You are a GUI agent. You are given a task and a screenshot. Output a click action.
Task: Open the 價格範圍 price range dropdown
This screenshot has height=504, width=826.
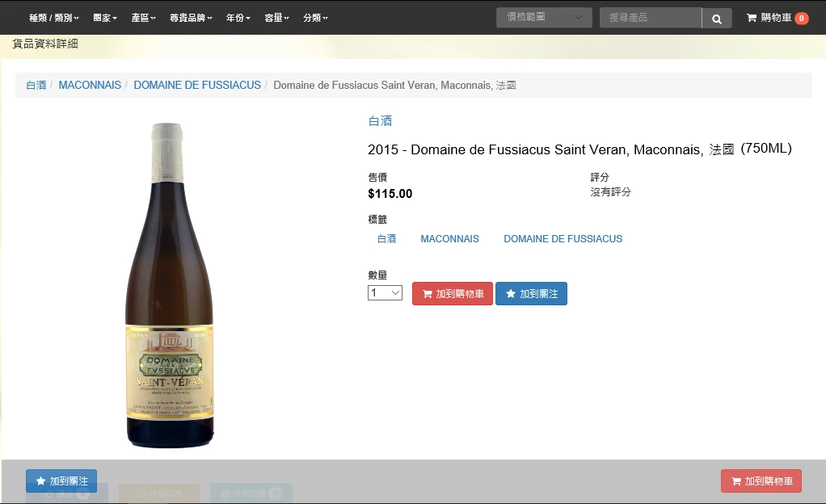(544, 18)
